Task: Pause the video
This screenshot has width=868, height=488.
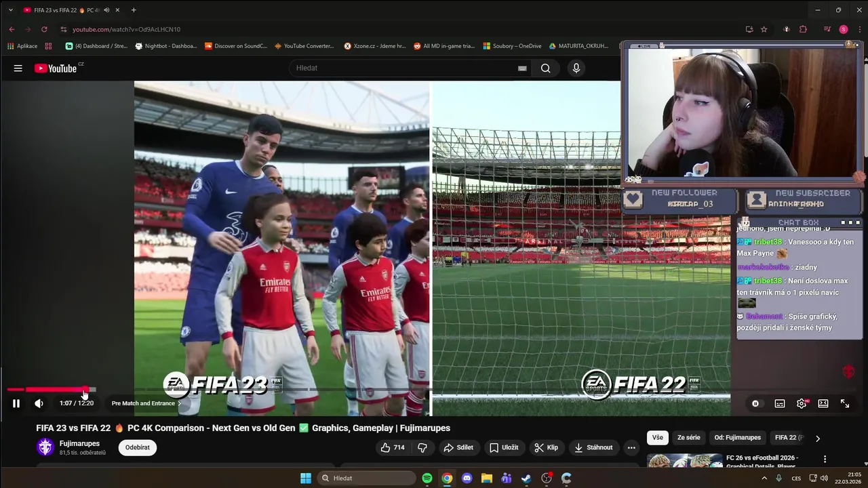Action: (16, 403)
